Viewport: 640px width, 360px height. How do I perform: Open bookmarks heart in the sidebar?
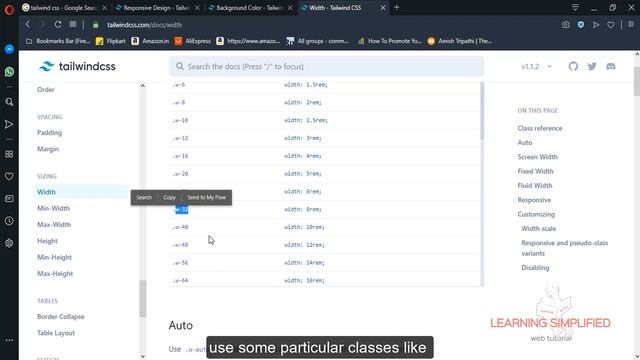(x=9, y=176)
